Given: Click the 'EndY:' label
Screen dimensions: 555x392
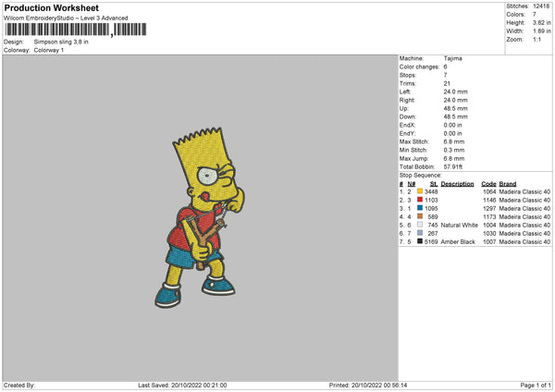Looking at the screenshot, I should pyautogui.click(x=407, y=133).
